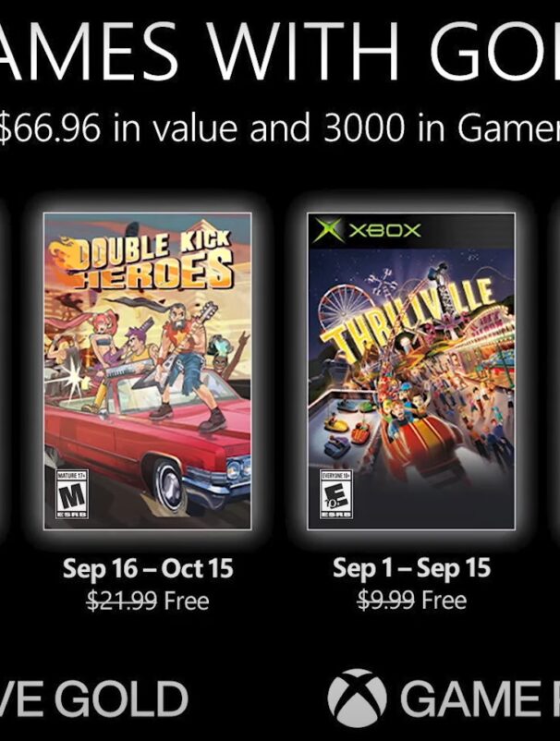Click Free under Double Kick Heroes
The image size is (560, 741).
[187, 601]
